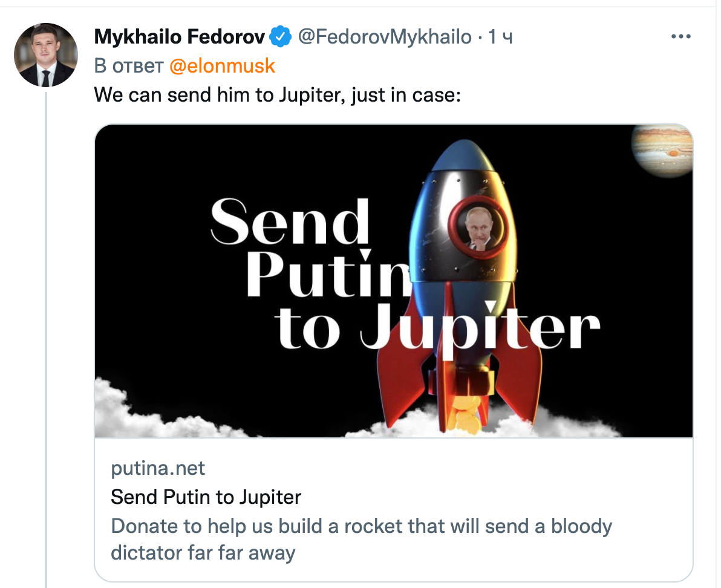Open the @FedorovMykhailo handle link
This screenshot has height=588, width=721.
coord(385,37)
